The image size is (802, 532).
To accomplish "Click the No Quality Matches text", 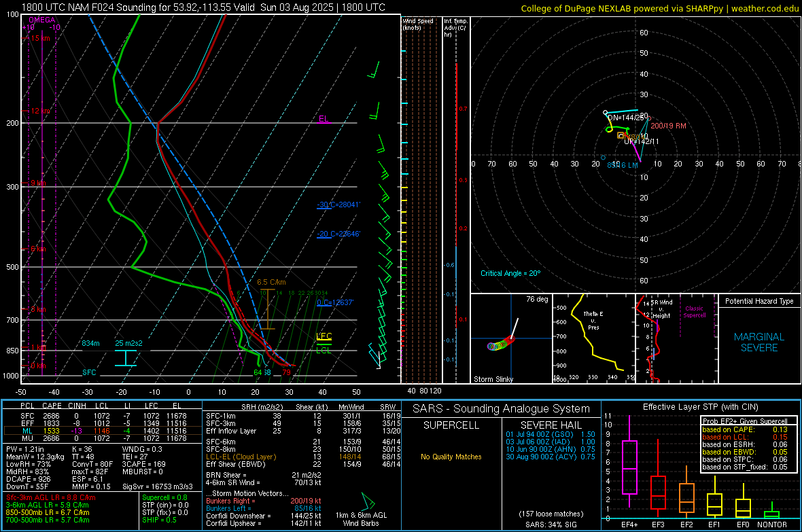I will (x=451, y=457).
